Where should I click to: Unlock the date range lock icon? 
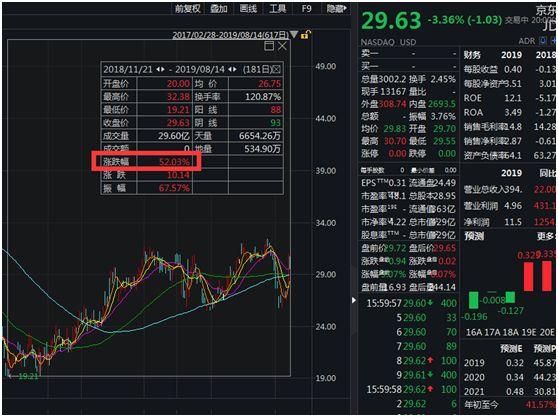(306, 35)
